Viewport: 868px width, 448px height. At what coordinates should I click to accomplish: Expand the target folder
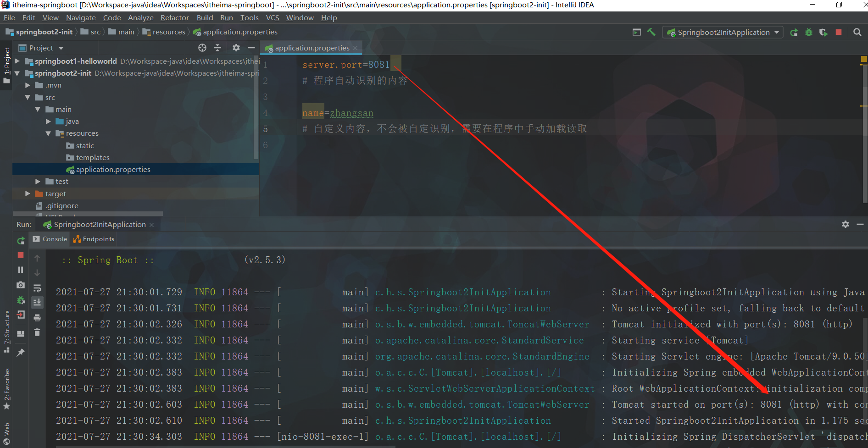tap(28, 194)
